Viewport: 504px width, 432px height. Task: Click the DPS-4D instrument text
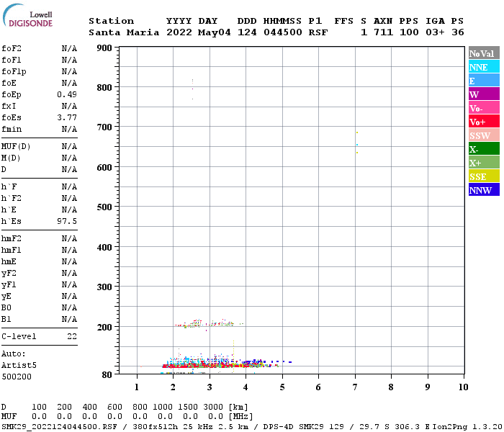[279, 427]
